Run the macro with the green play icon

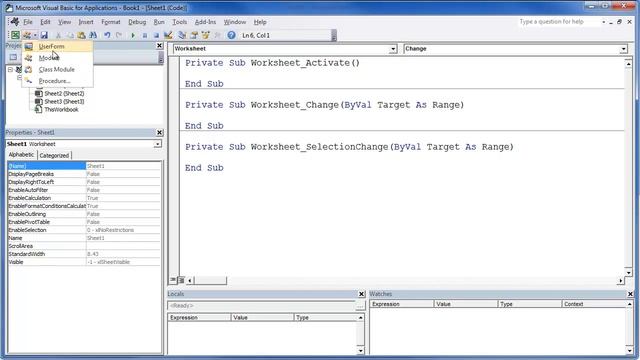click(133, 36)
